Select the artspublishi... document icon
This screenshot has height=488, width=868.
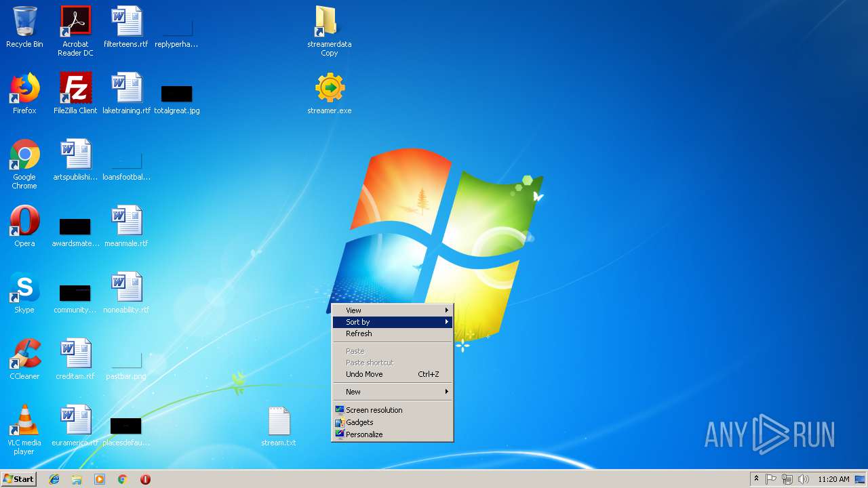pyautogui.click(x=75, y=161)
